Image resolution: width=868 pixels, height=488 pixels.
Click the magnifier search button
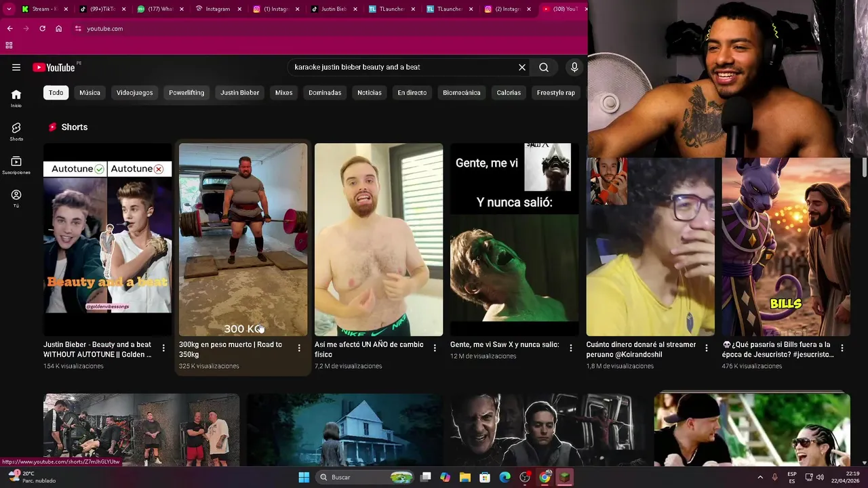tap(544, 67)
